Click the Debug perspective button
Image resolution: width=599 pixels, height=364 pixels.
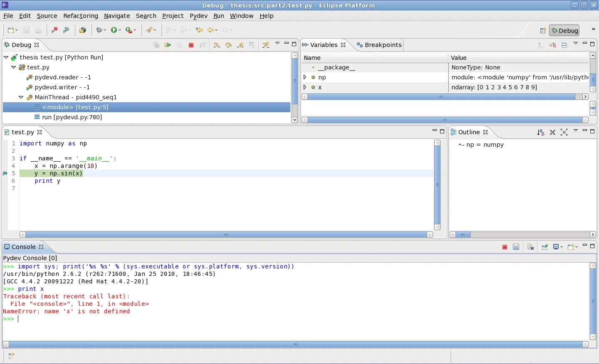(564, 30)
